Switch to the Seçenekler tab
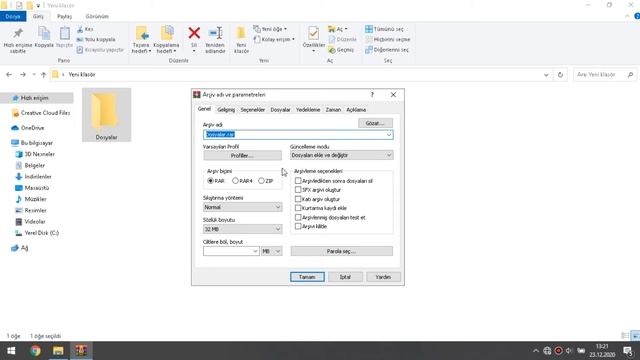This screenshot has width=640, height=360. 253,110
